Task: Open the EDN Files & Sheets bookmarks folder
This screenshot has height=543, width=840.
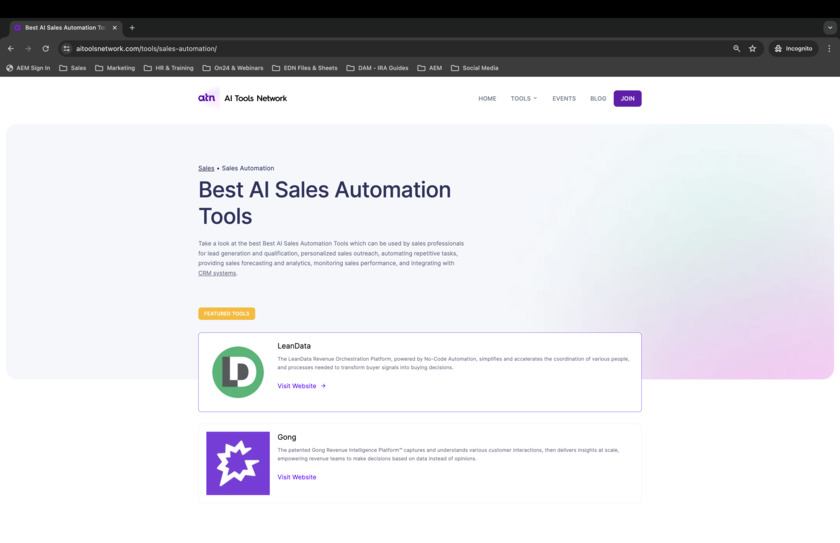Action: (x=305, y=68)
